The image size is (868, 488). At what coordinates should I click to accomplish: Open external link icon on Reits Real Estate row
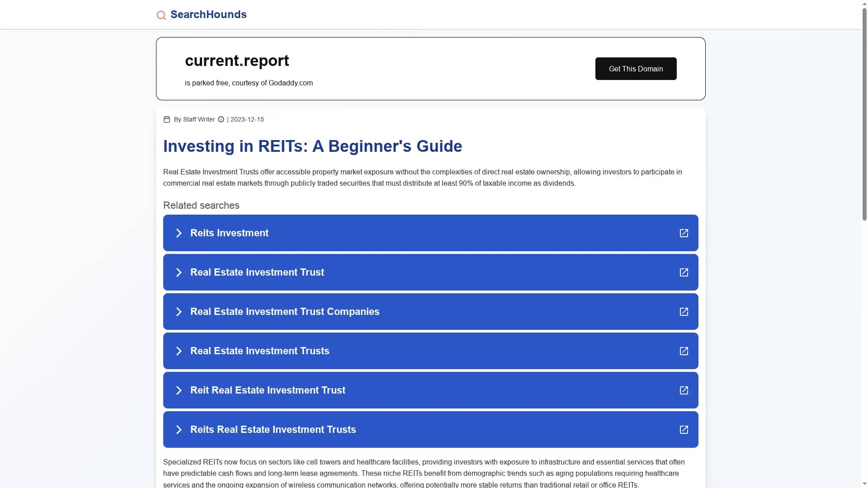click(684, 430)
